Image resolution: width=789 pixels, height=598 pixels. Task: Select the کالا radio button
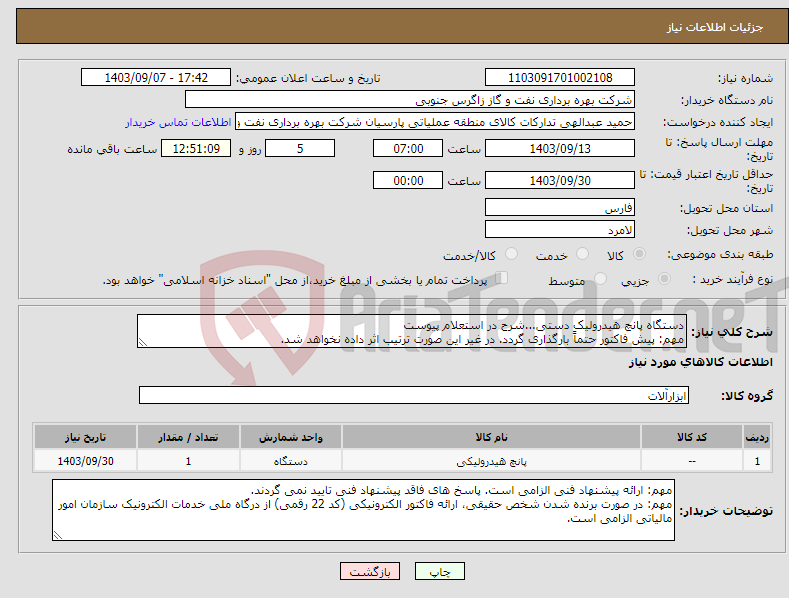point(640,254)
